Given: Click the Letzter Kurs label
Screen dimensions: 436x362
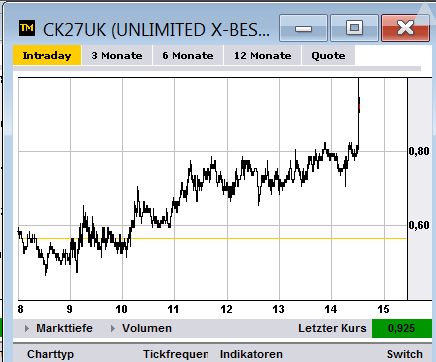Looking at the screenshot, I should point(332,328).
